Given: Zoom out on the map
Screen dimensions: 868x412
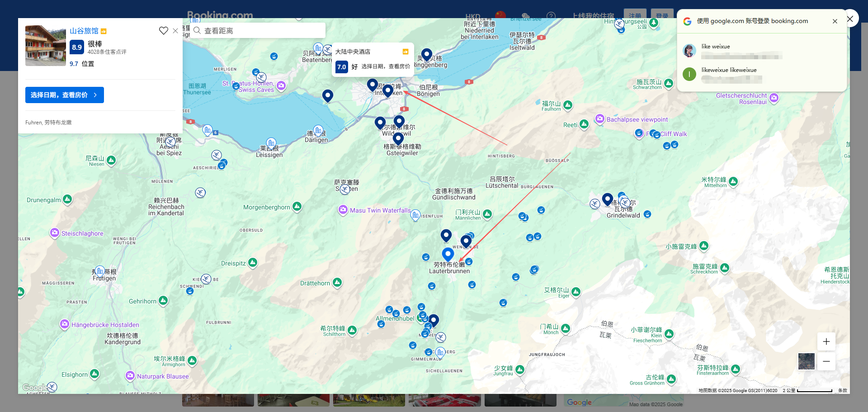Looking at the screenshot, I should (x=826, y=361).
